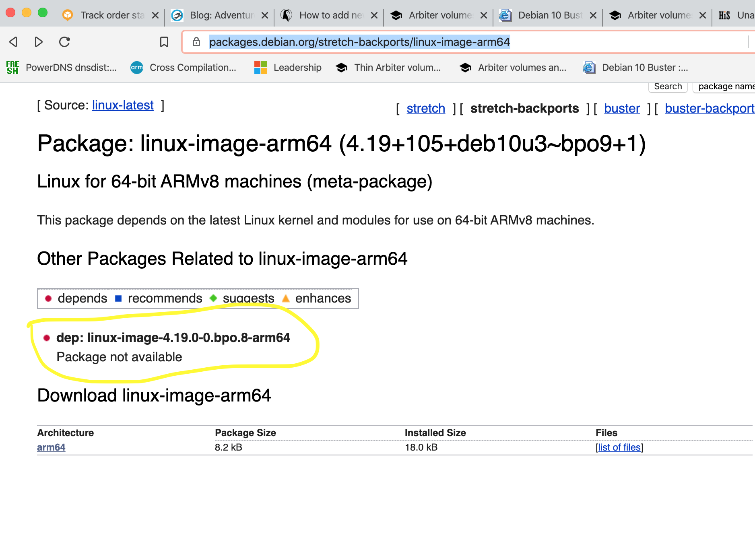Image resolution: width=755 pixels, height=560 pixels.
Task: Click the orange enhances legend triangle
Action: point(286,299)
